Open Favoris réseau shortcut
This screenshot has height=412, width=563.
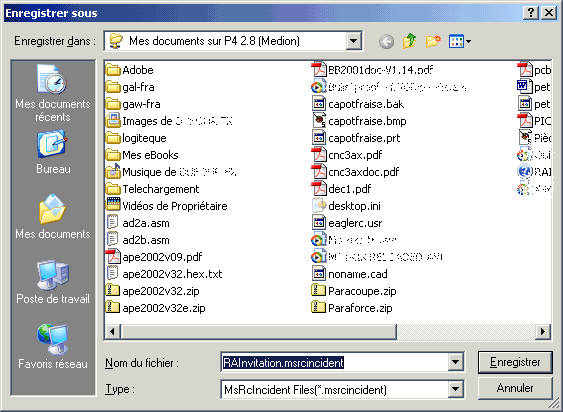click(53, 347)
